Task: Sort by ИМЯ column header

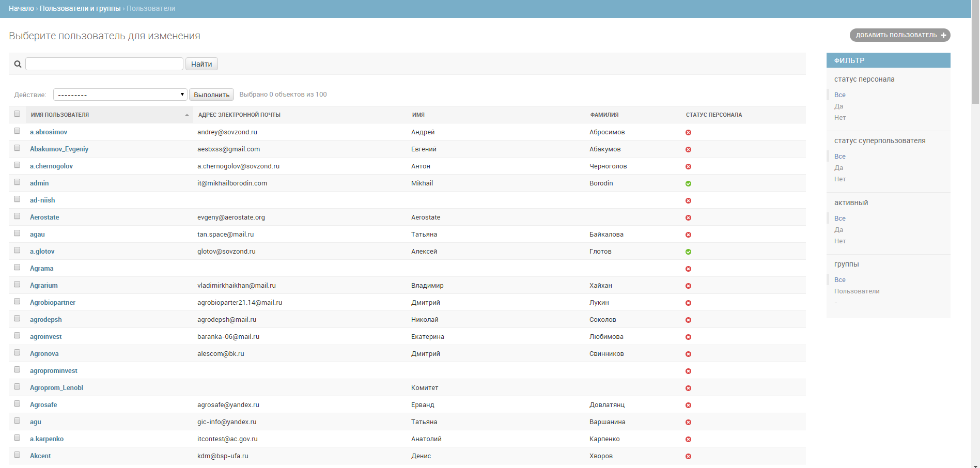Action: [x=418, y=115]
